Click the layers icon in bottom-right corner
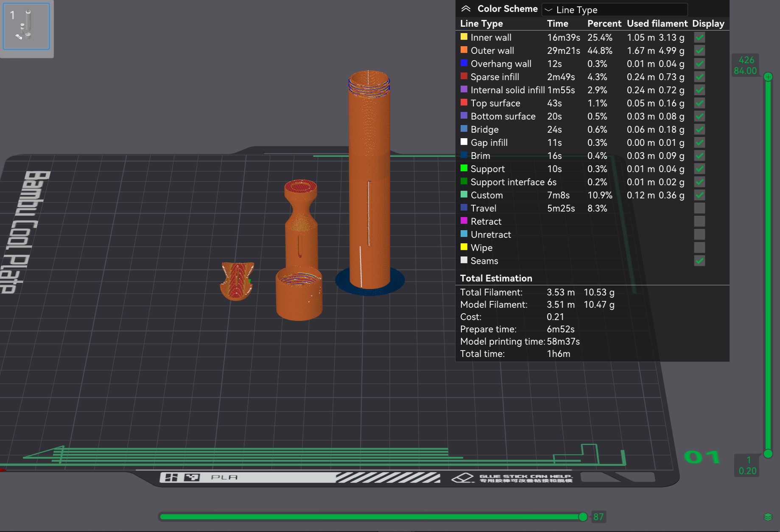The height and width of the screenshot is (532, 780). 768,517
